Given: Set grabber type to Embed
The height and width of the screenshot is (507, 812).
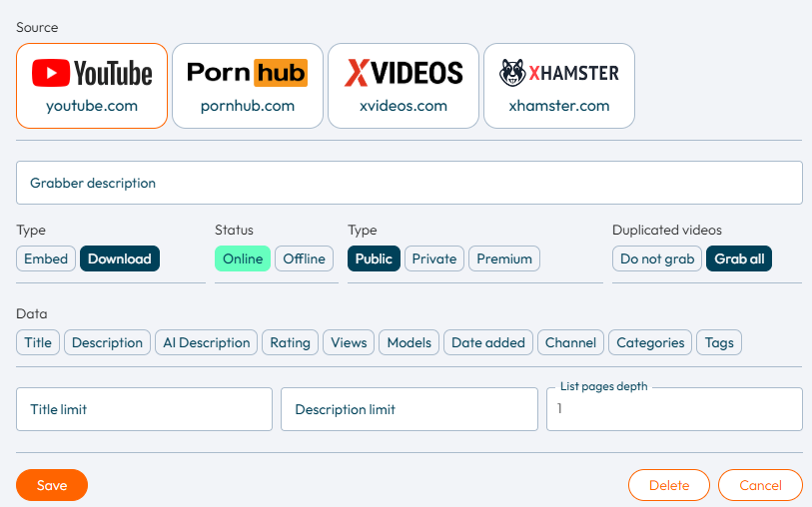Looking at the screenshot, I should click(46, 258).
